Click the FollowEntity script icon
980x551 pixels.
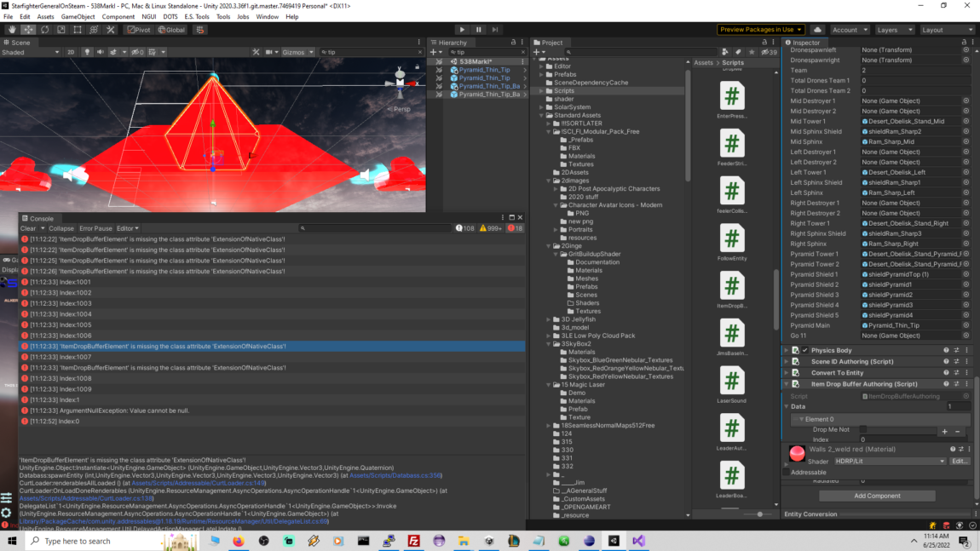731,239
